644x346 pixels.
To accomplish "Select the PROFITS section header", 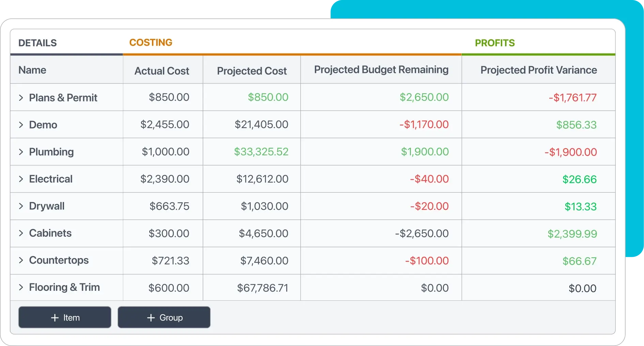I will click(495, 43).
